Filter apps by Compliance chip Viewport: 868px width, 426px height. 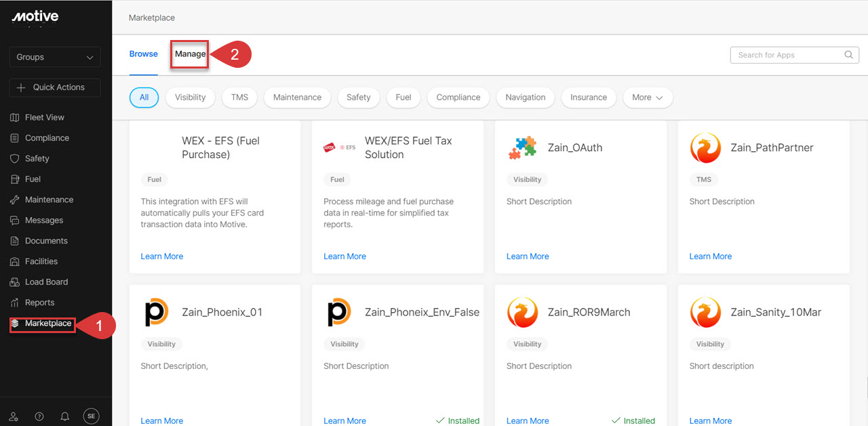(x=458, y=97)
